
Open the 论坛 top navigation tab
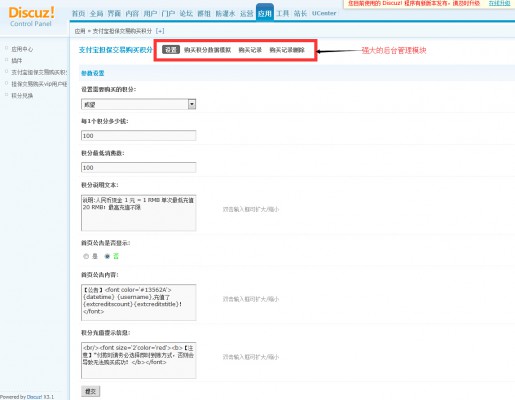[186, 14]
